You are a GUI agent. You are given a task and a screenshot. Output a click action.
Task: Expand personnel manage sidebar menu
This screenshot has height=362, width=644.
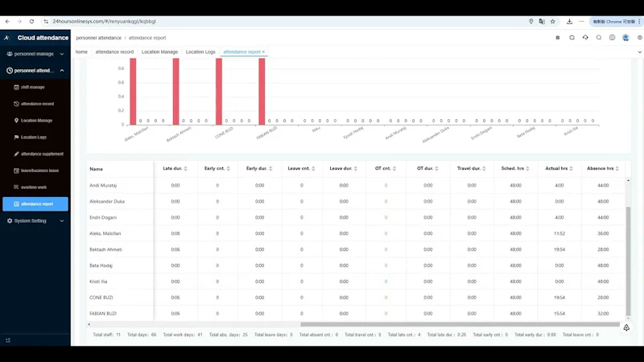click(35, 54)
